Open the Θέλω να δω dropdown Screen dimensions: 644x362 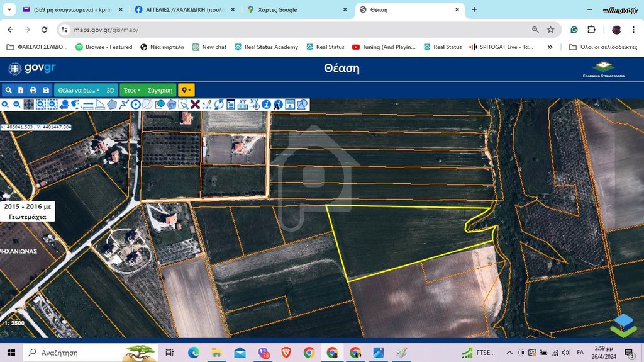[79, 90]
